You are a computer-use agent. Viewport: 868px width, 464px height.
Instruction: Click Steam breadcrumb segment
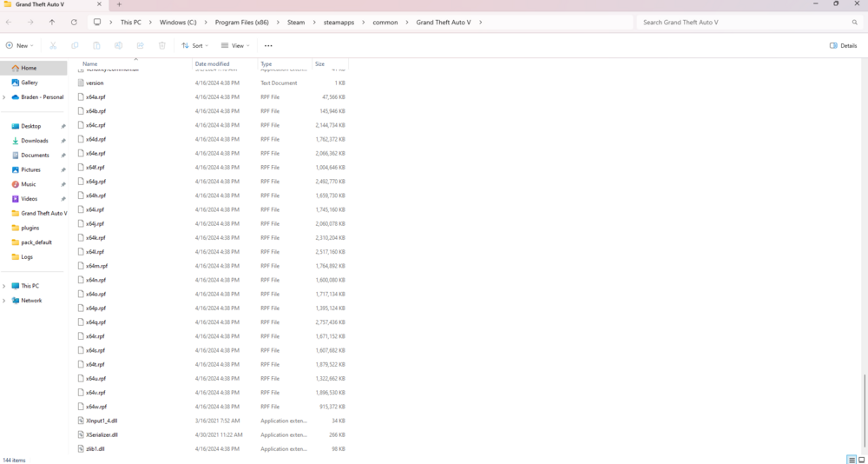296,23
